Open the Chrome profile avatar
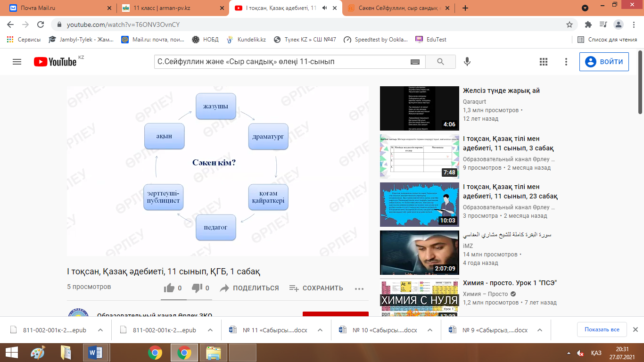This screenshot has height=362, width=644. click(x=619, y=25)
